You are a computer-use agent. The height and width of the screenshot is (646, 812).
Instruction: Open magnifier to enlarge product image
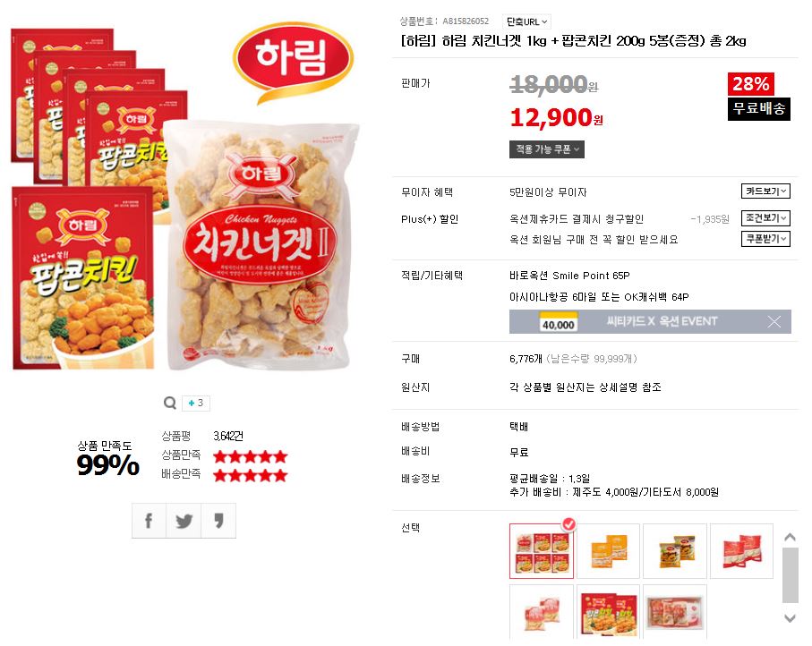pos(170,403)
